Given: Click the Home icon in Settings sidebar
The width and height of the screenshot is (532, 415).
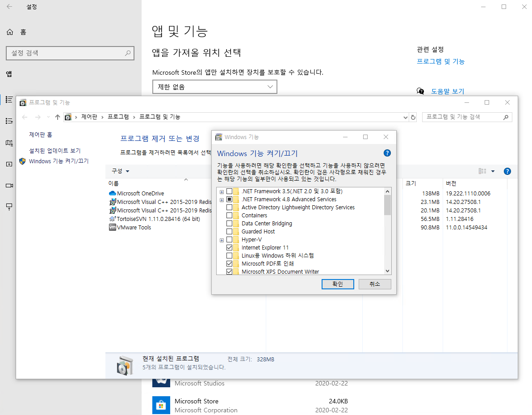Looking at the screenshot, I should coord(10,32).
